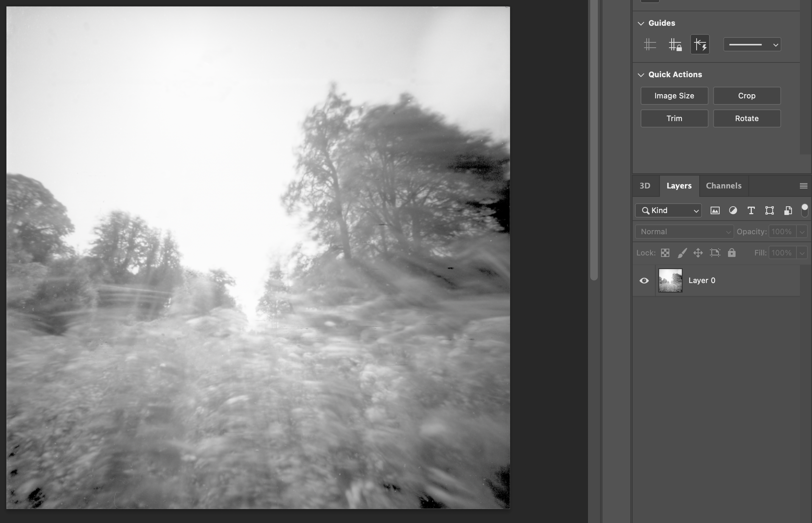
Task: Click the lock guides icon
Action: click(675, 45)
